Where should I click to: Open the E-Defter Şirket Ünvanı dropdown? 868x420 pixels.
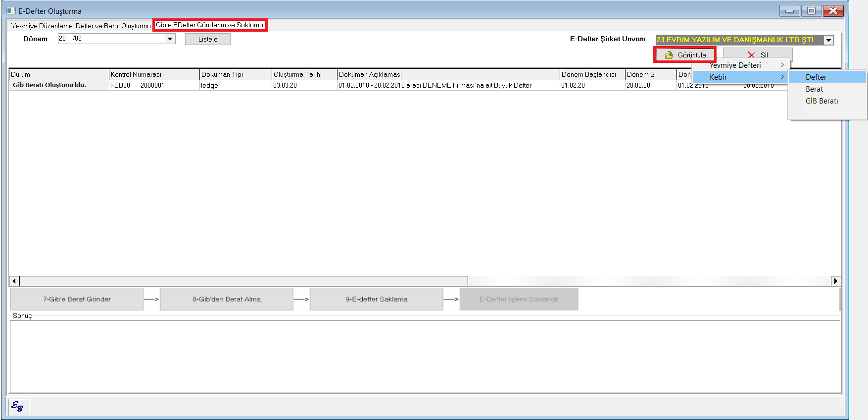coord(829,40)
